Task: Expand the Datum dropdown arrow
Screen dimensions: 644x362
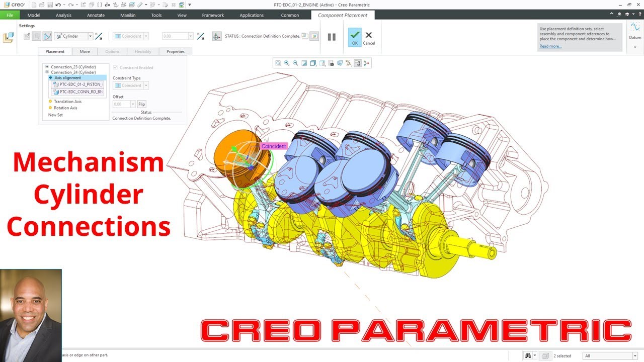Action: click(x=635, y=47)
